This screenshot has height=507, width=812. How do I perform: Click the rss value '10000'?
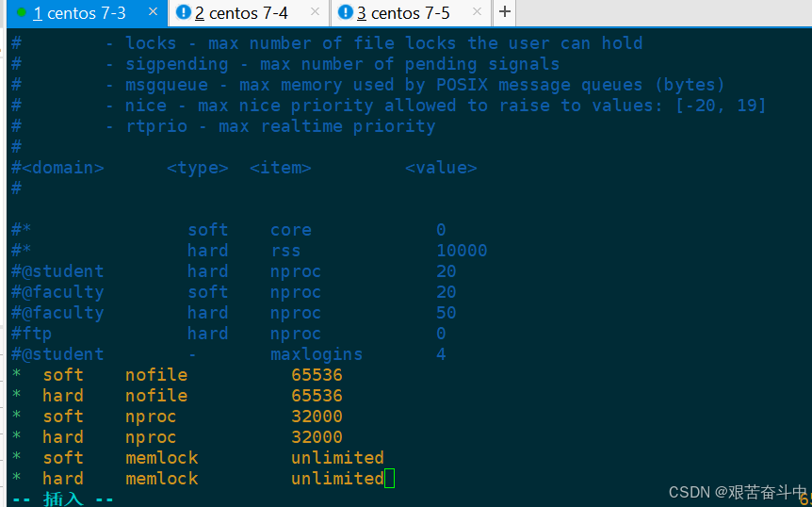(x=462, y=251)
